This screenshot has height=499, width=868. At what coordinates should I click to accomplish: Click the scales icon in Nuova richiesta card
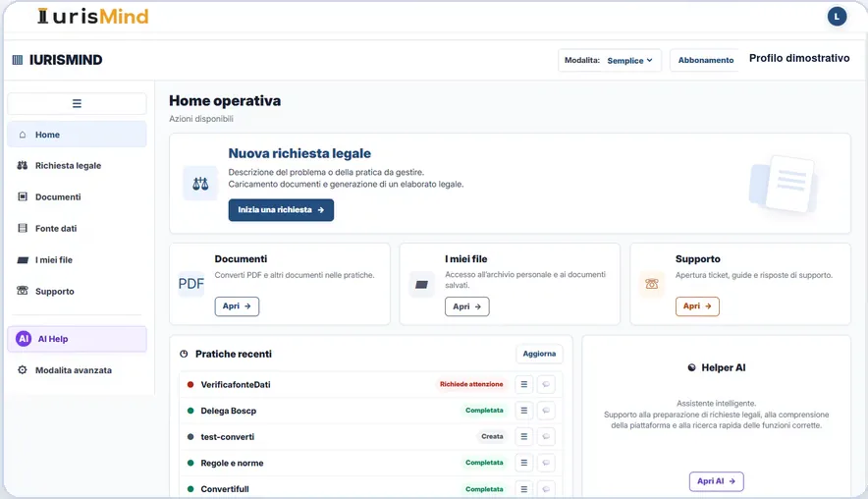[200, 184]
